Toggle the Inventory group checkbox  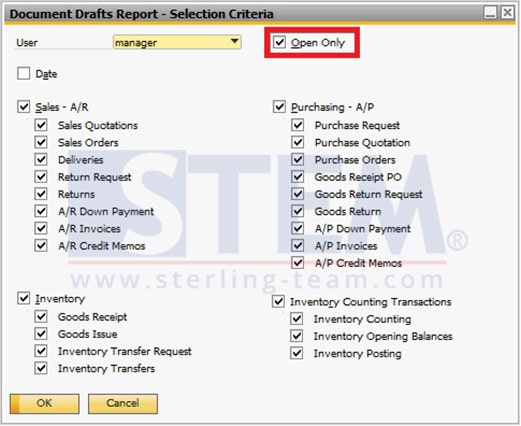[x=24, y=298]
